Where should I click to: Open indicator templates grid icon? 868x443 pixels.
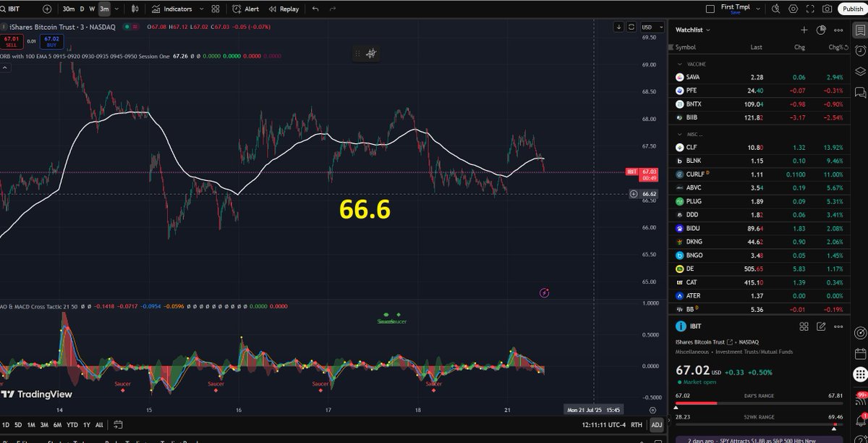point(216,9)
